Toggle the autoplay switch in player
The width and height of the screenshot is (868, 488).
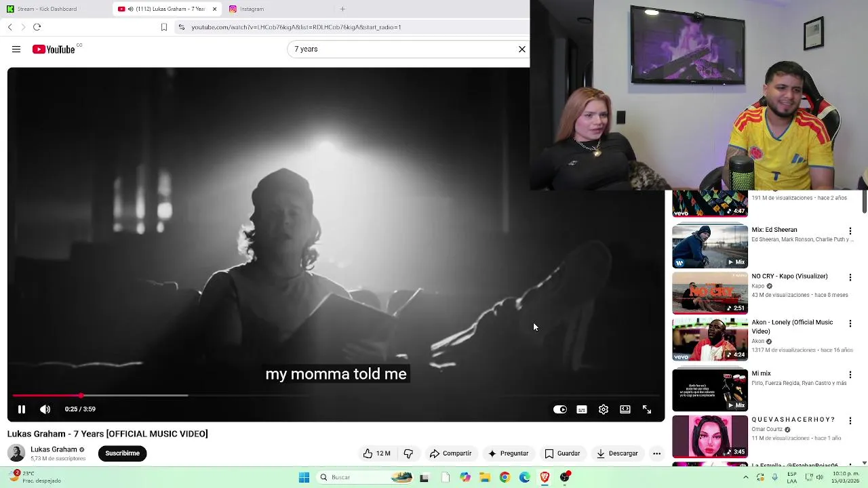pyautogui.click(x=560, y=409)
